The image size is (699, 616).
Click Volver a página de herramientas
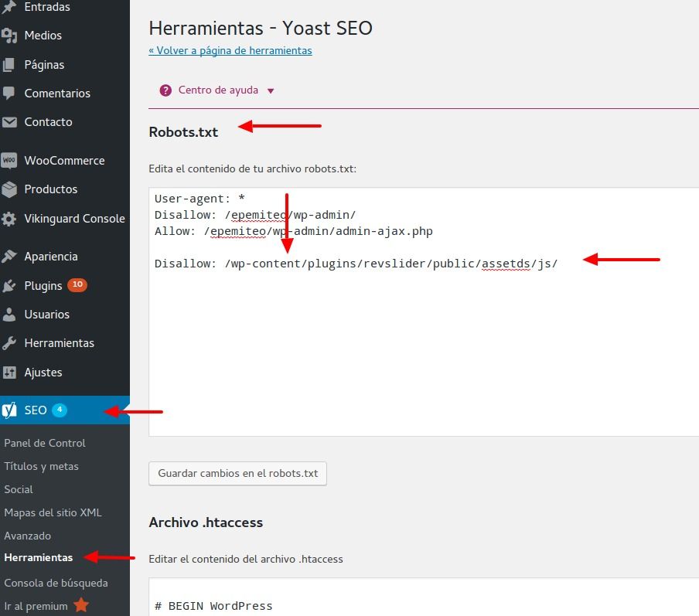[x=230, y=50]
